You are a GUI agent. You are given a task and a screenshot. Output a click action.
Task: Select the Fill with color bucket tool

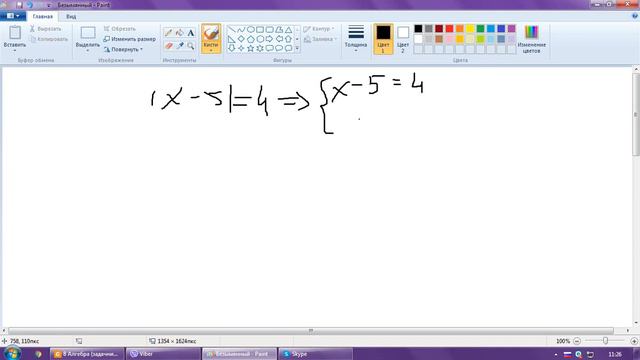point(180,33)
